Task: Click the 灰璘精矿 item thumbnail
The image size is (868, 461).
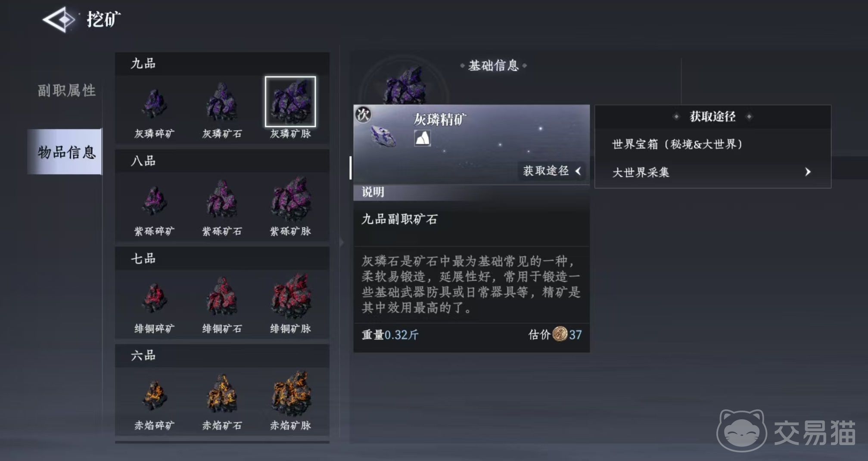Action: tap(383, 136)
